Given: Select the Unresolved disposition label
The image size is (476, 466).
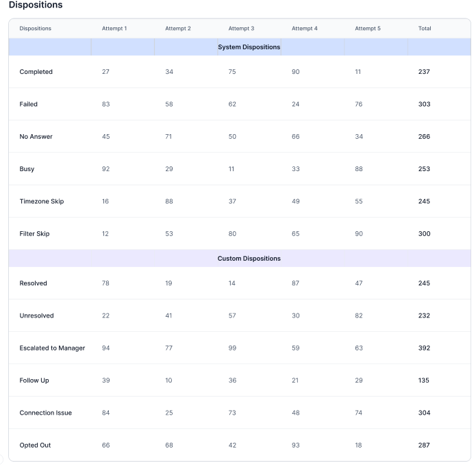Looking at the screenshot, I should point(37,316).
